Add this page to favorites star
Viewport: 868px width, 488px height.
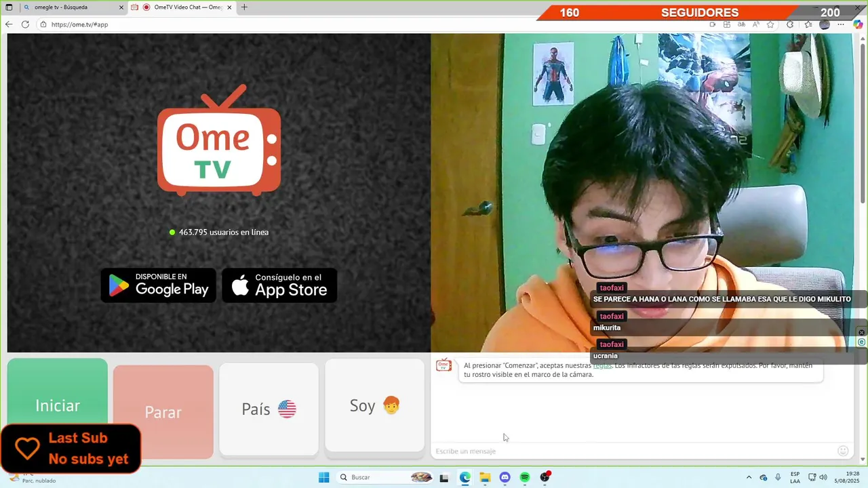coord(770,24)
